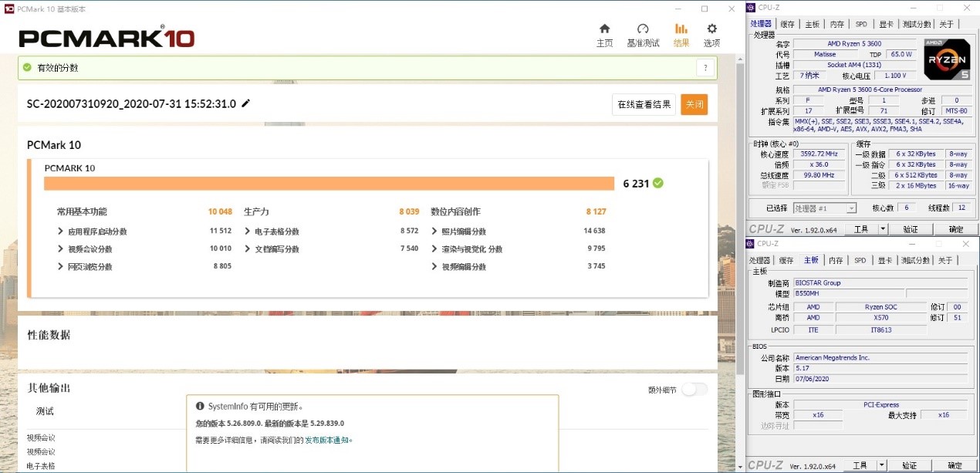Open the 处理器 #1 dropdown in CPU-Z
The width and height of the screenshot is (980, 473).
825,208
